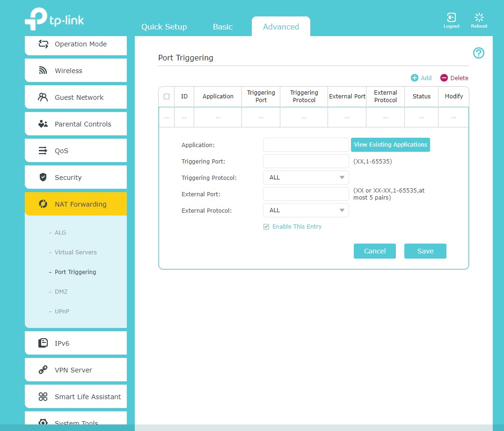Click the Reboot icon
Screen dimensions: 504x431
click(x=479, y=17)
